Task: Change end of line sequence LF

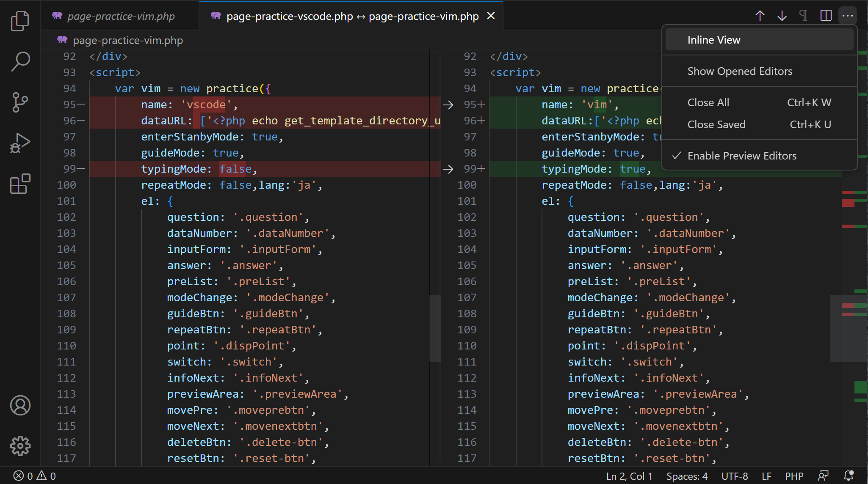Action: pos(766,476)
